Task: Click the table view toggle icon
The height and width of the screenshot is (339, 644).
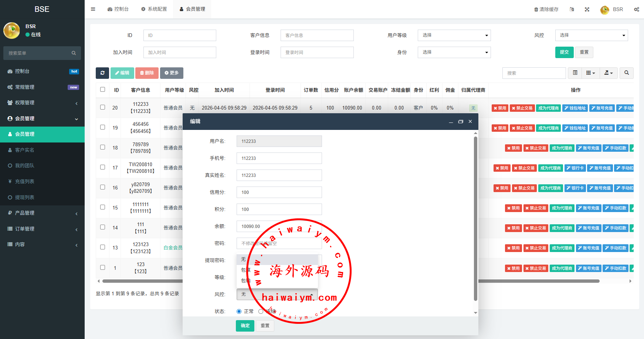Action: (x=575, y=73)
